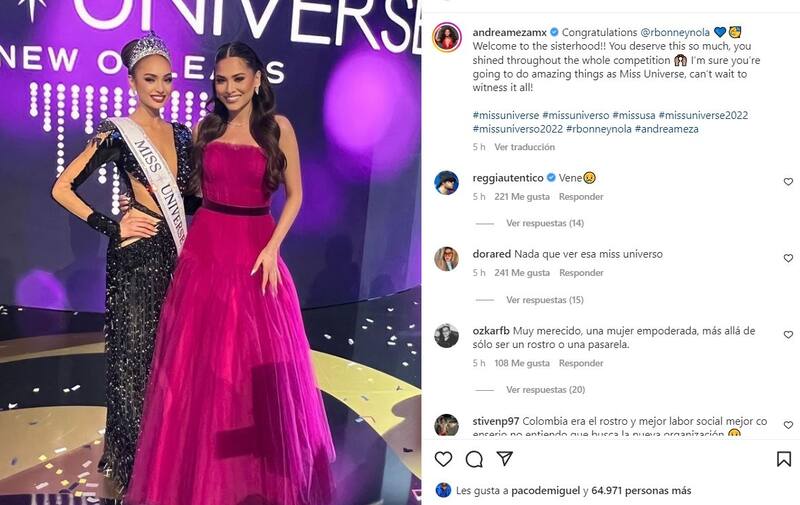Open the @rbonneynola mention
This screenshot has height=505, width=800.
(674, 32)
